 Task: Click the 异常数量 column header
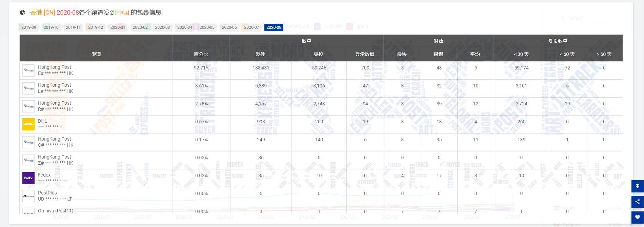(x=365, y=54)
